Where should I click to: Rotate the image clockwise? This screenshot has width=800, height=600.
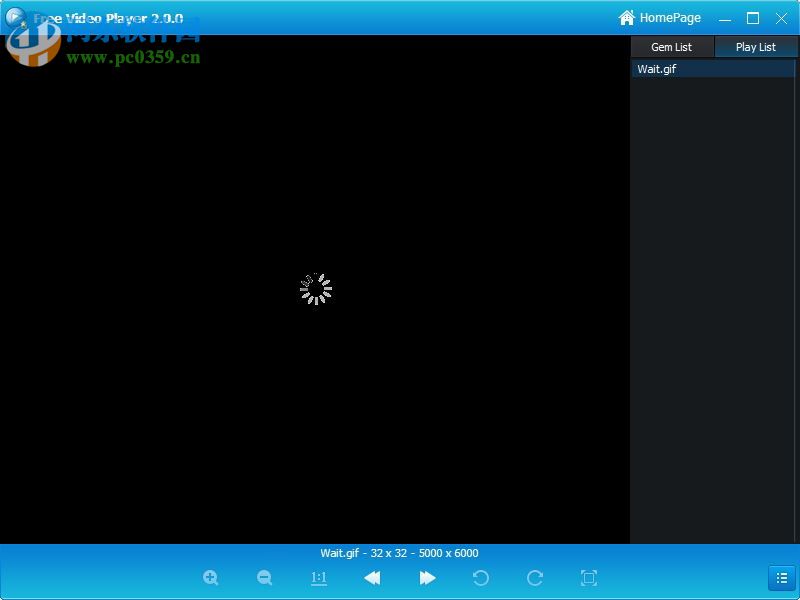coord(534,578)
